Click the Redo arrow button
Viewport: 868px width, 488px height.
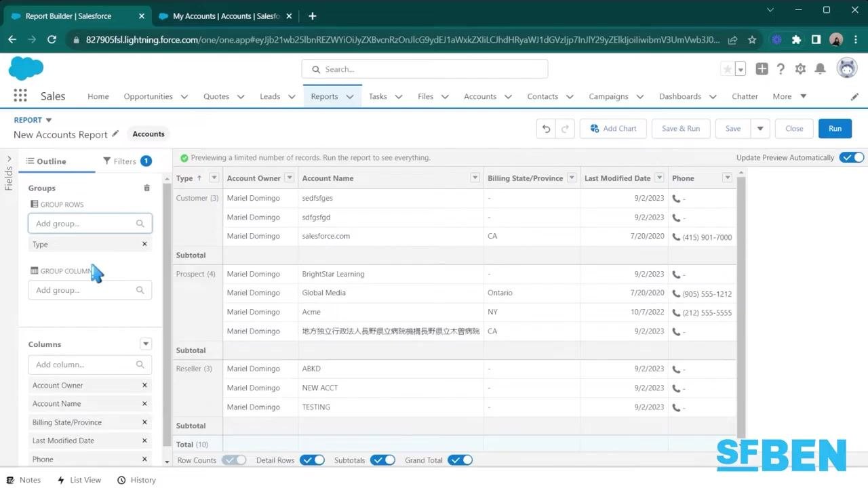click(x=566, y=129)
